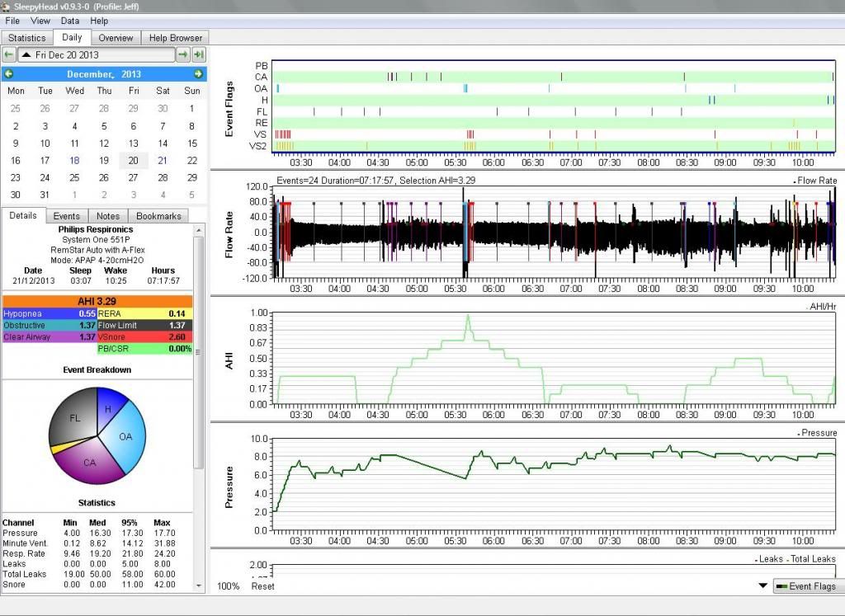Click the teal Obstructive index row
The image size is (845, 616).
50,325
